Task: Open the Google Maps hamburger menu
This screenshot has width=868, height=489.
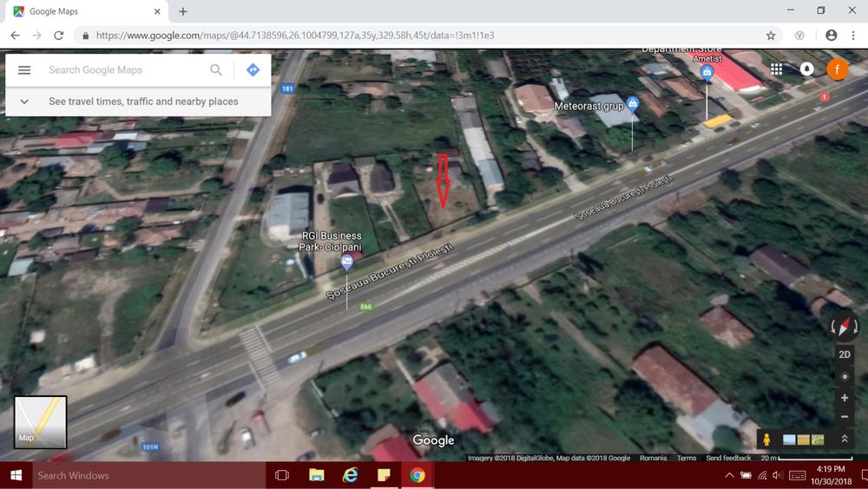Action: 24,69
